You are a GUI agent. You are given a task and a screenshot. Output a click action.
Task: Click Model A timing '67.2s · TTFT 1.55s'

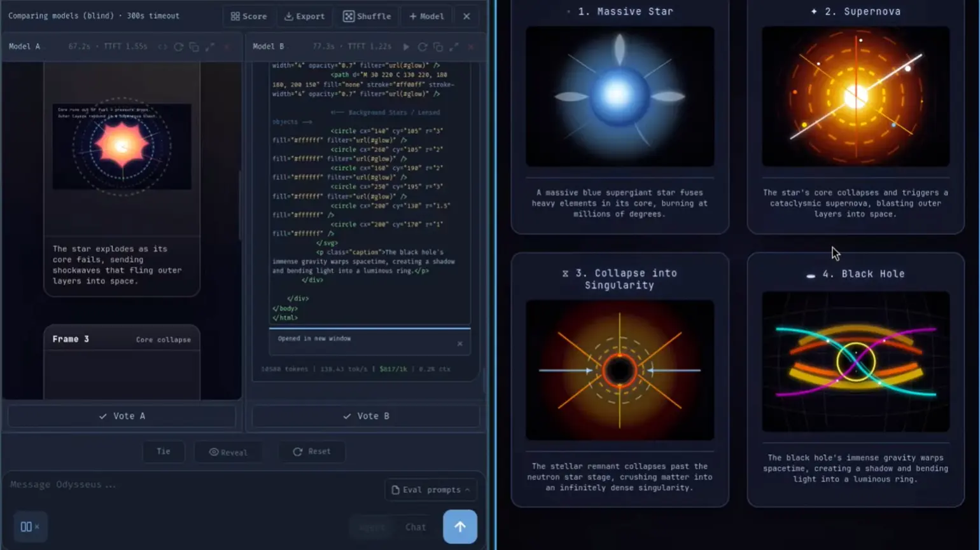108,46
